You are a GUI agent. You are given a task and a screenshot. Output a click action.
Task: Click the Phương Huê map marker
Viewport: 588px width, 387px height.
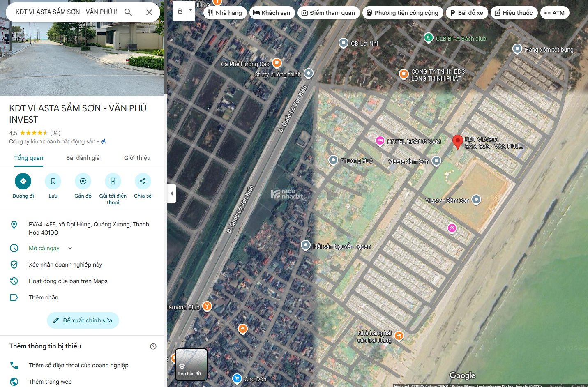333,160
